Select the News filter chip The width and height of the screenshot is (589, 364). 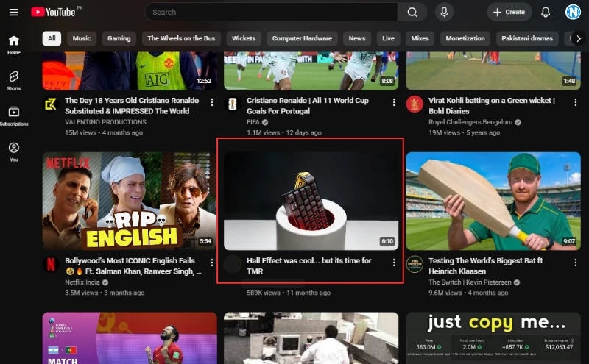tap(357, 38)
